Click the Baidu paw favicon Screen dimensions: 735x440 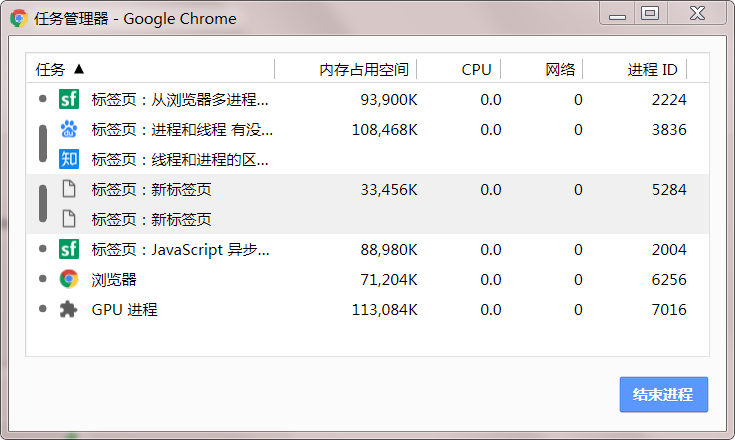click(69, 129)
